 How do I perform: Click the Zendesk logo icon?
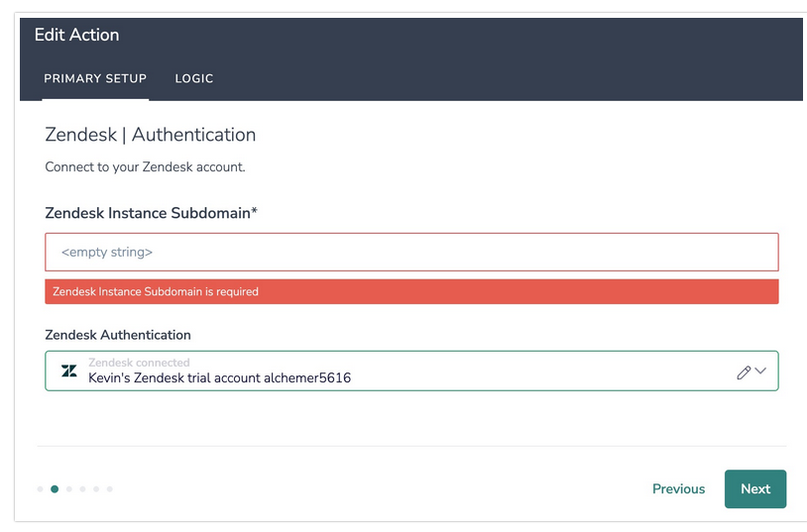pos(69,372)
